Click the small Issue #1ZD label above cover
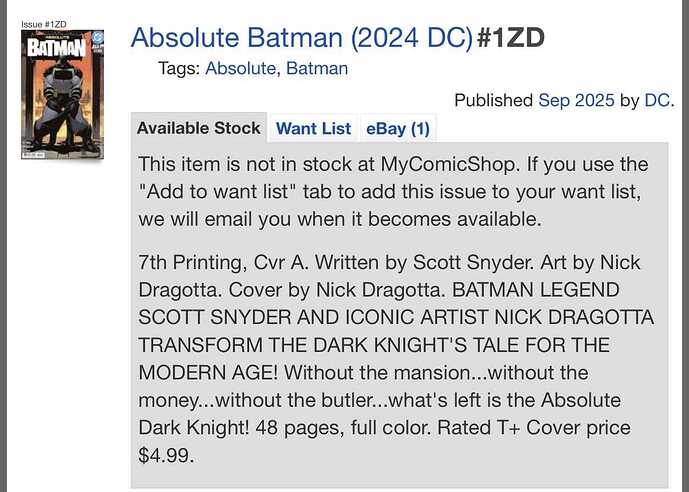 coord(44,23)
